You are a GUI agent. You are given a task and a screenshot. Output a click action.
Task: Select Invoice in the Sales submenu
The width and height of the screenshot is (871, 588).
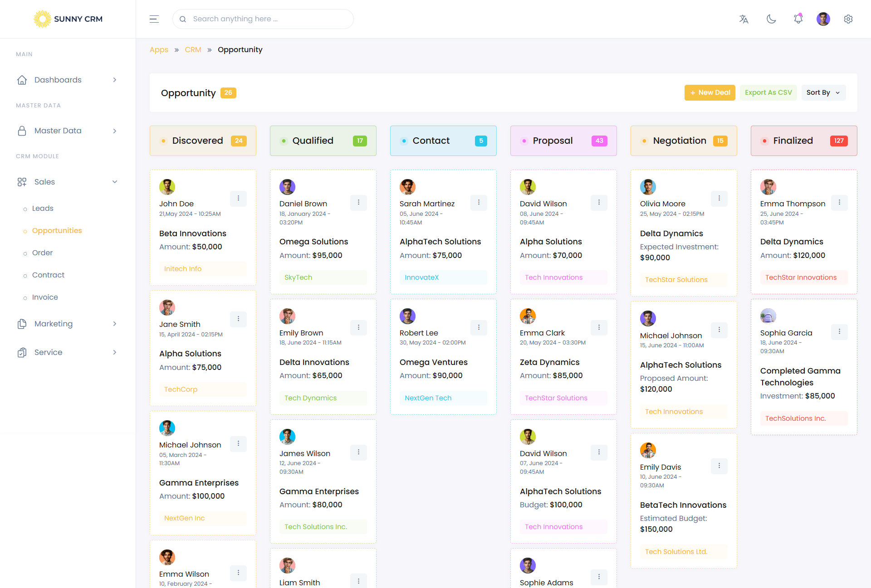click(45, 297)
